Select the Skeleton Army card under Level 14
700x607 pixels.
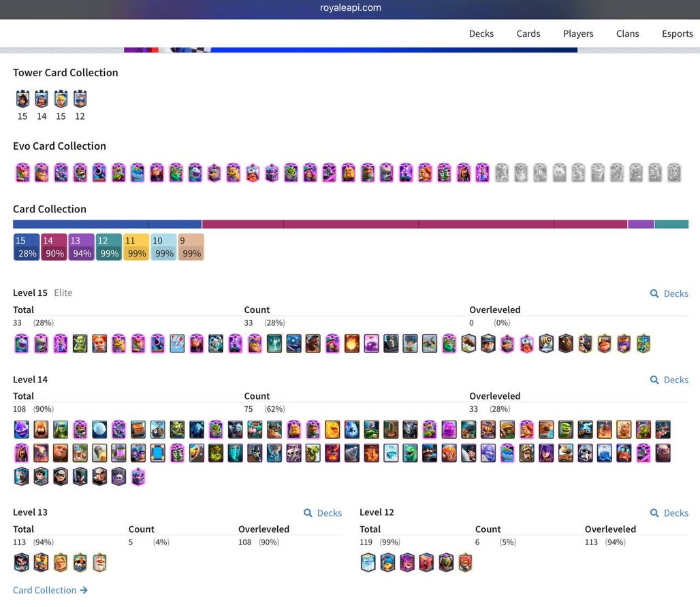click(293, 453)
